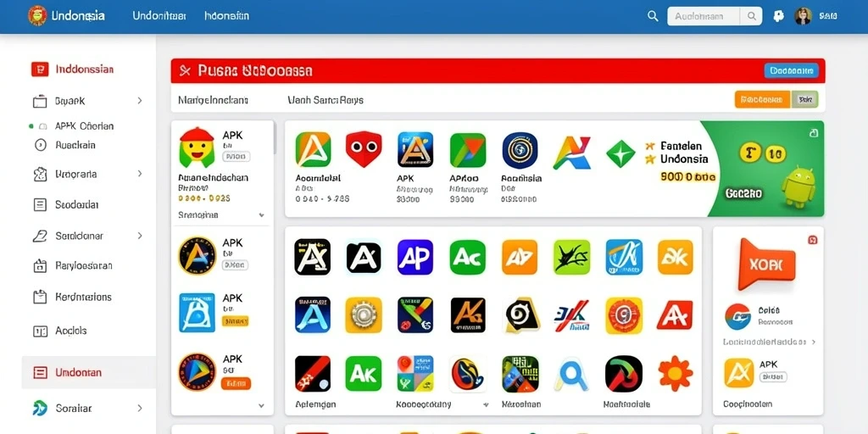Image resolution: width=868 pixels, height=434 pixels.
Task: Open the yellow gear app icon
Action: pyautogui.click(x=363, y=315)
